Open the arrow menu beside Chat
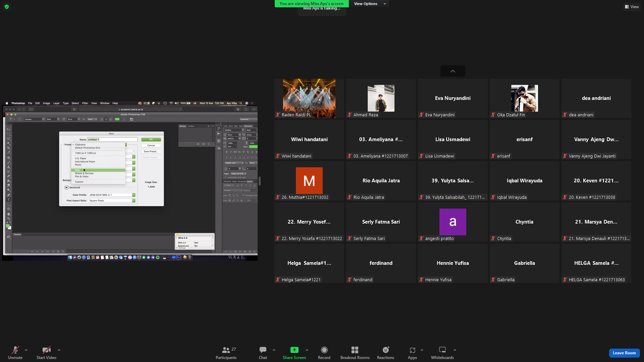 coord(274,350)
